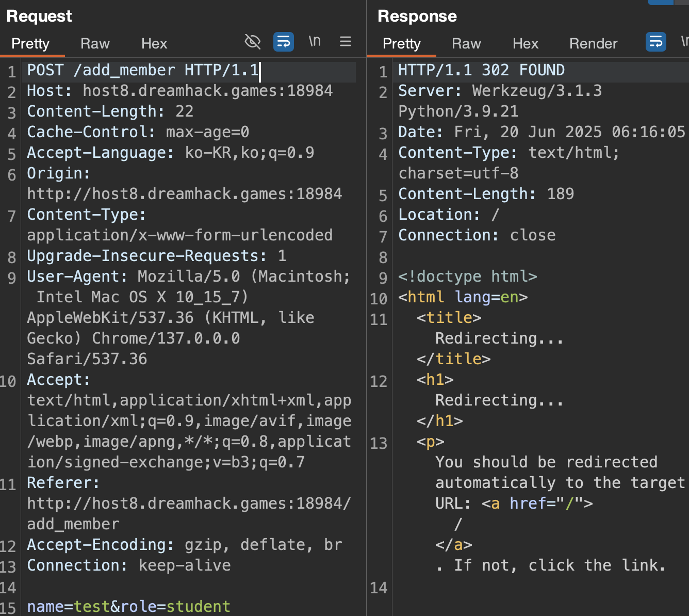The image size is (689, 616).
Task: Click the 'Redirecting...' text inside the title tag
Action: click(x=500, y=338)
